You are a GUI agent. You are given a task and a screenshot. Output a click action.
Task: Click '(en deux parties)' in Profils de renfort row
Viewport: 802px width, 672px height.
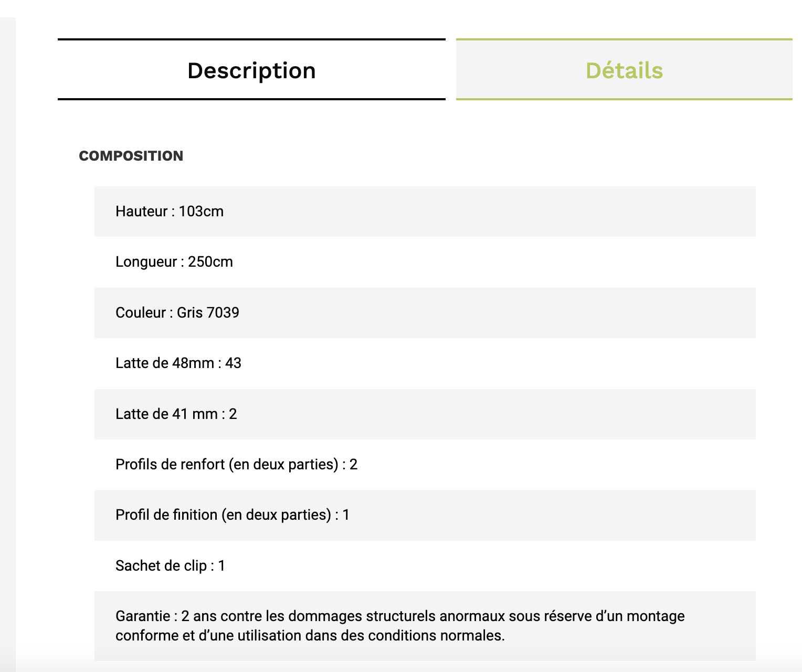tap(283, 465)
